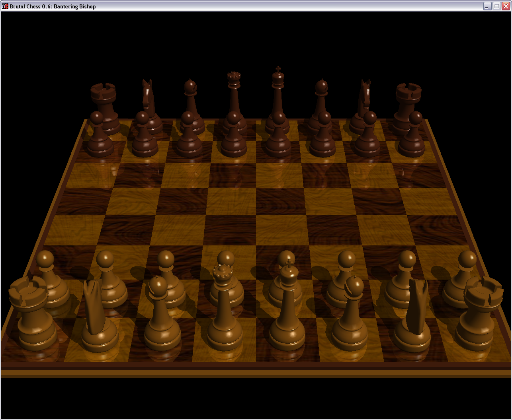Minimize the Brutal Chess window

pyautogui.click(x=487, y=6)
